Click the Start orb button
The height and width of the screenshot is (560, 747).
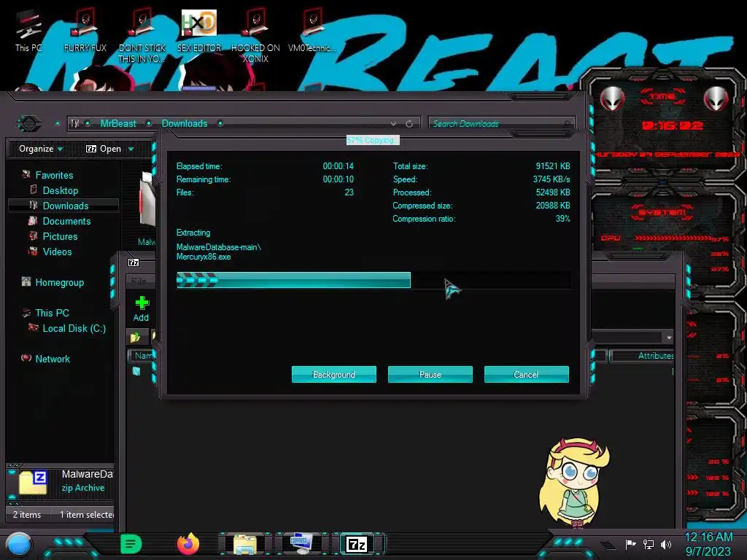pos(18,545)
